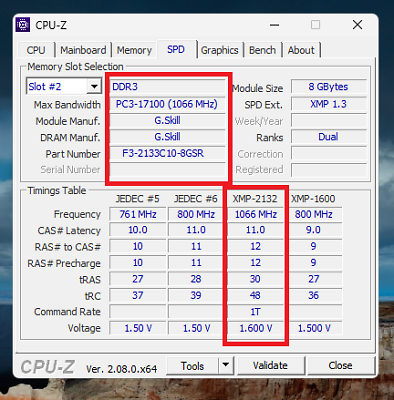Screen dimensions: 394x400
Task: Select the Max Bandwidth PC3-17100 field
Action: [x=167, y=104]
